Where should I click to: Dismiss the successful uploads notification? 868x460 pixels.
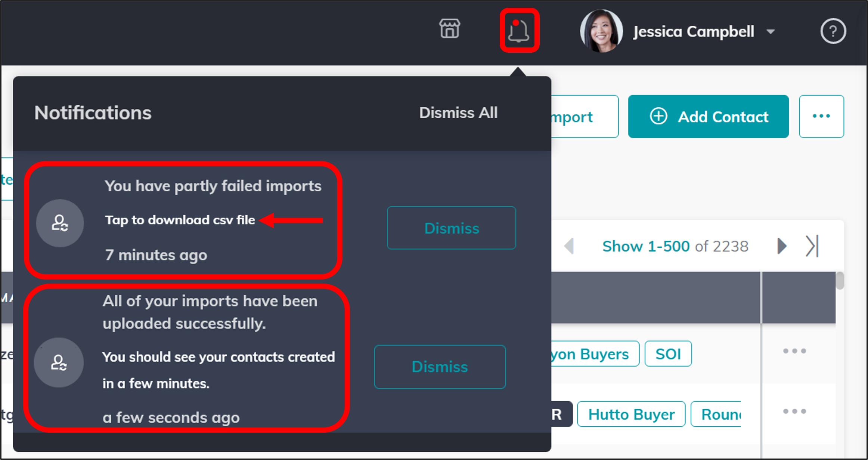[440, 367]
